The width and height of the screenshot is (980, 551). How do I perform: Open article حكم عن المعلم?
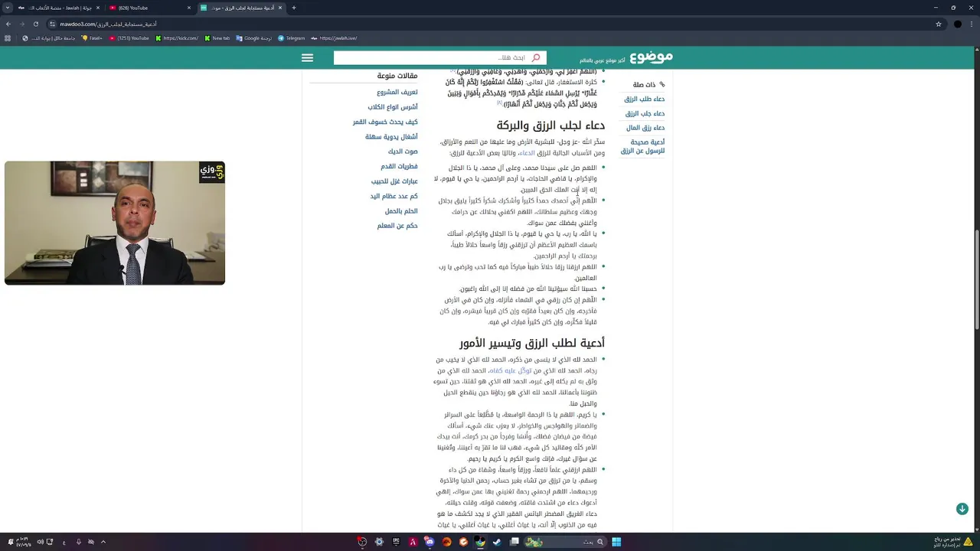pyautogui.click(x=397, y=226)
